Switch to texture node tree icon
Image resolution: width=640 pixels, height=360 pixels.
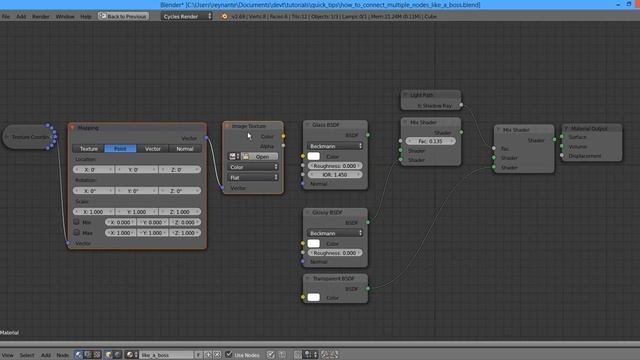coord(97,355)
